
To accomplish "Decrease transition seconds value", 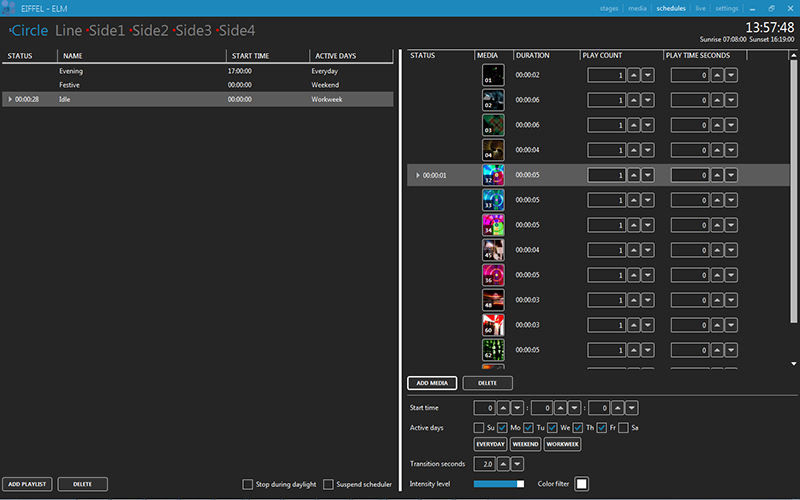I will pos(516,464).
